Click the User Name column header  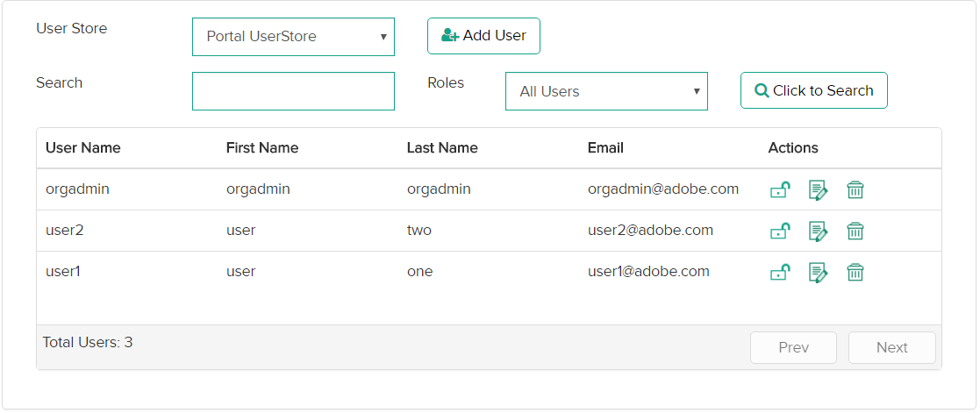pos(83,148)
